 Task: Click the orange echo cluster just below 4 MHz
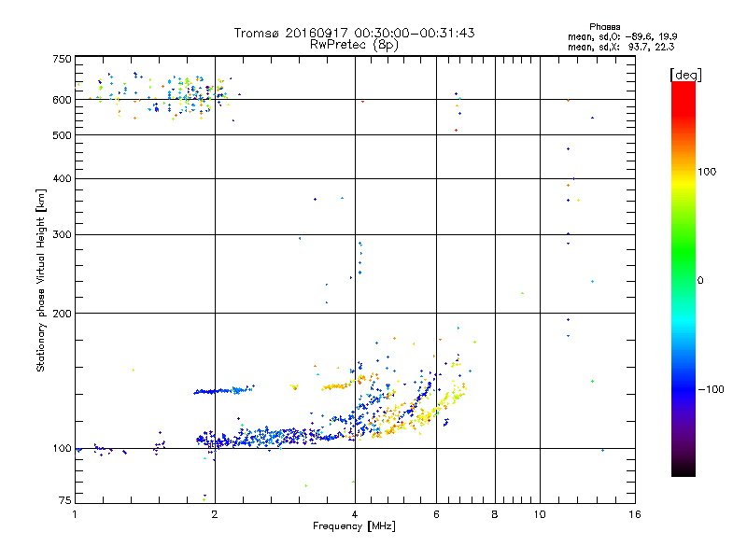(336, 386)
